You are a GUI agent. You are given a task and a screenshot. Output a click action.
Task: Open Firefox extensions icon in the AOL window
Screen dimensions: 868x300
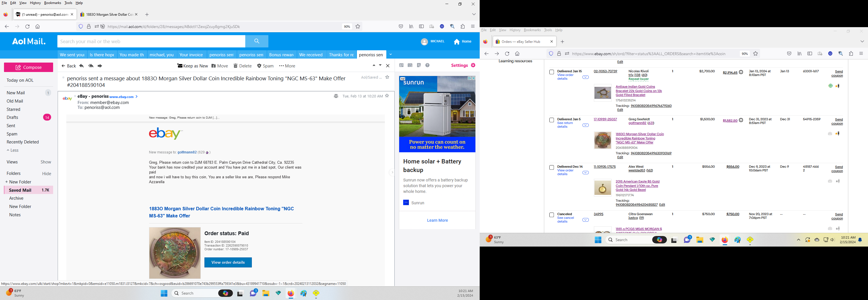pos(463,26)
